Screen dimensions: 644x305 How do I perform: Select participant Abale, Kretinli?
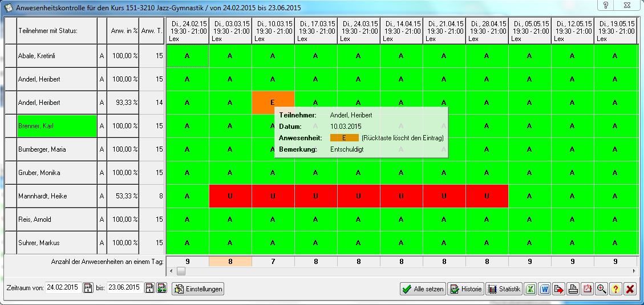click(57, 56)
